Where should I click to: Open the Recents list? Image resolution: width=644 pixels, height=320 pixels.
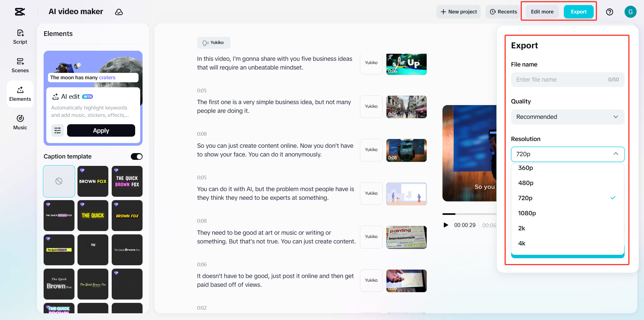click(x=503, y=12)
